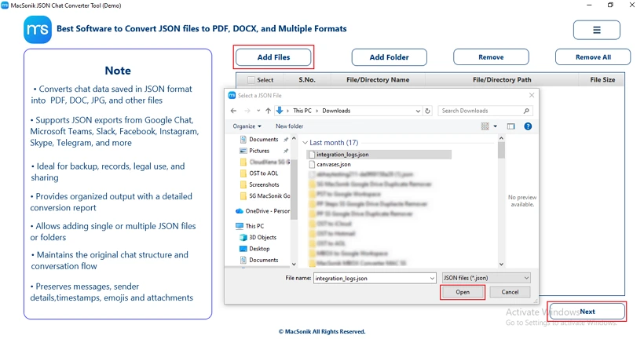Viewport: 644px width, 343px height.
Task: Expand the File name combo dropdown
Action: coord(432,278)
